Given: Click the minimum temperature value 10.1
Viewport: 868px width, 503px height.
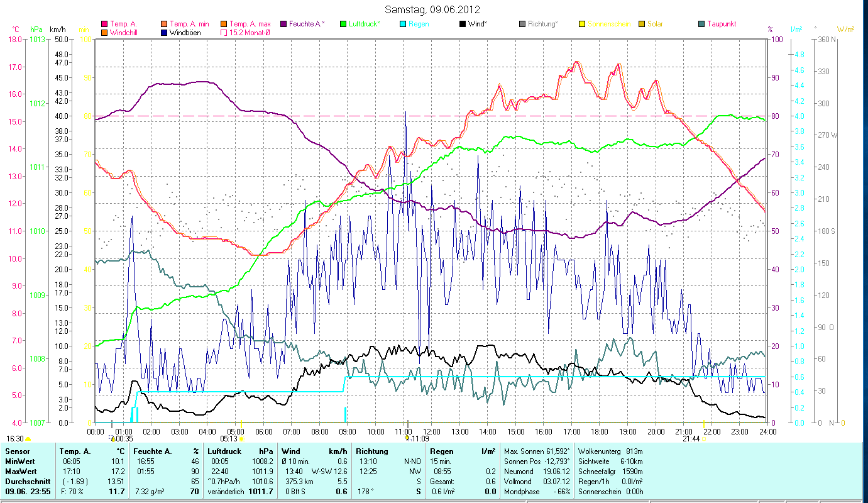Looking at the screenshot, I should (119, 462).
